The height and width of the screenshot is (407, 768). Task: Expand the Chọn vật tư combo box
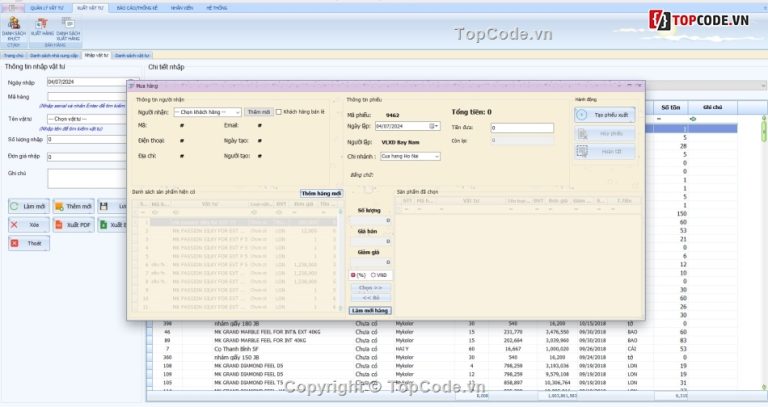(87, 119)
